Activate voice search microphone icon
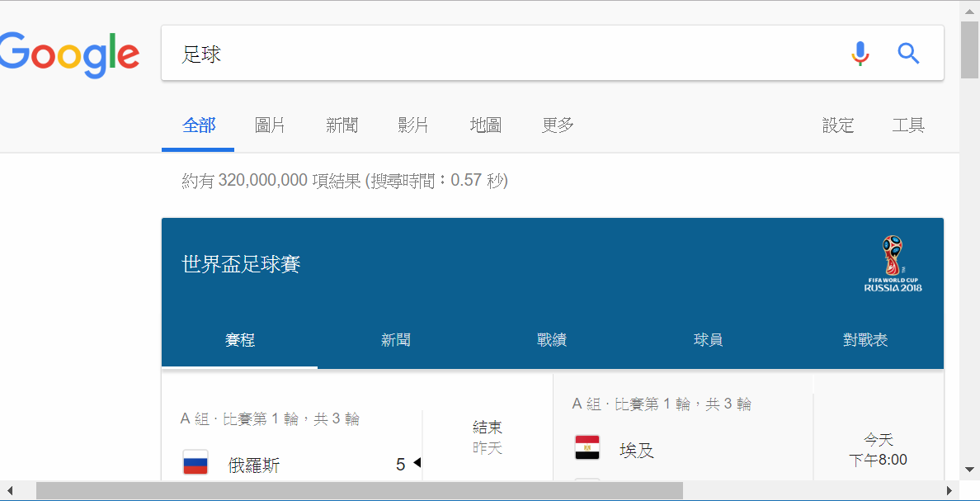The width and height of the screenshot is (980, 501). pos(860,54)
